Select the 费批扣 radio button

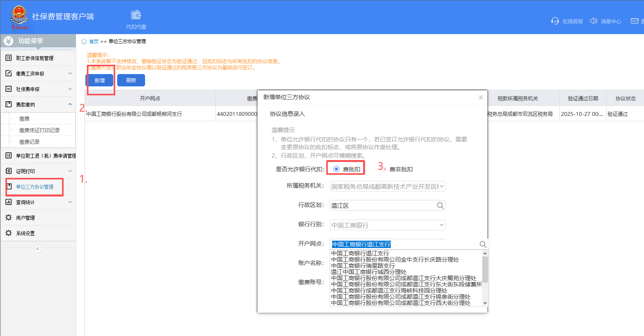coord(336,169)
